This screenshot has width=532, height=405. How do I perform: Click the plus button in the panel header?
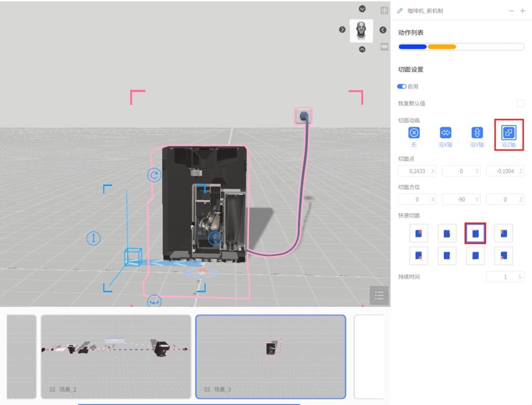523,11
